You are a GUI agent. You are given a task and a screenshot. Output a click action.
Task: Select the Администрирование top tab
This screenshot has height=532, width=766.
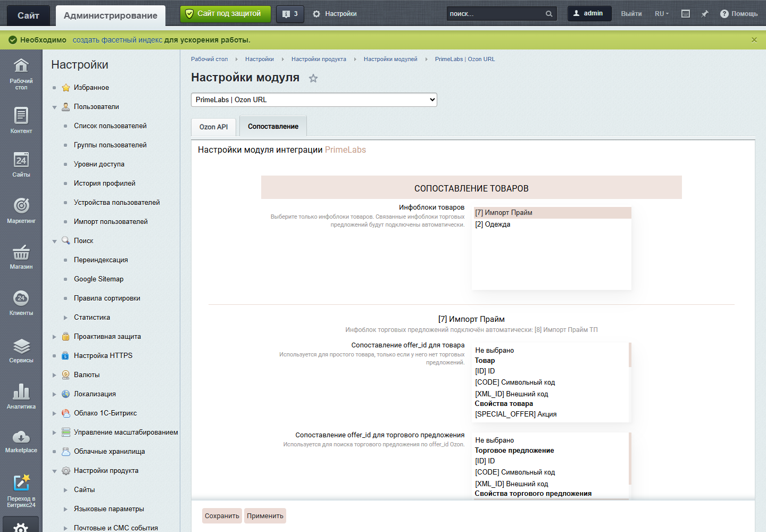point(111,15)
